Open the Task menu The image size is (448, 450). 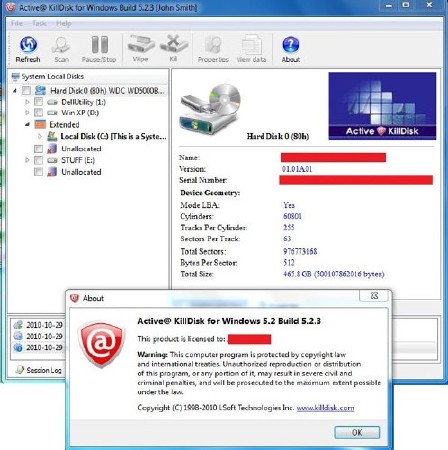click(39, 23)
